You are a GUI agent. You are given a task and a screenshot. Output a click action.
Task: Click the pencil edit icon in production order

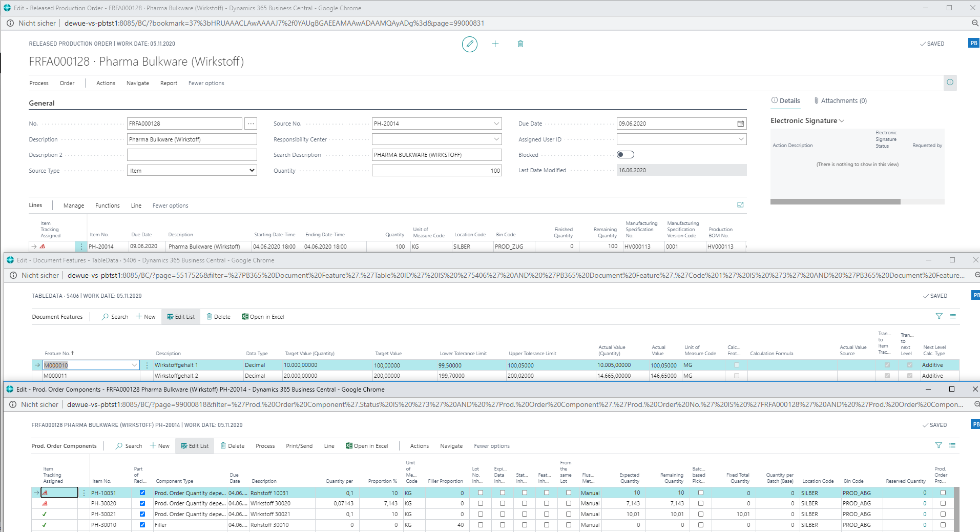(469, 44)
